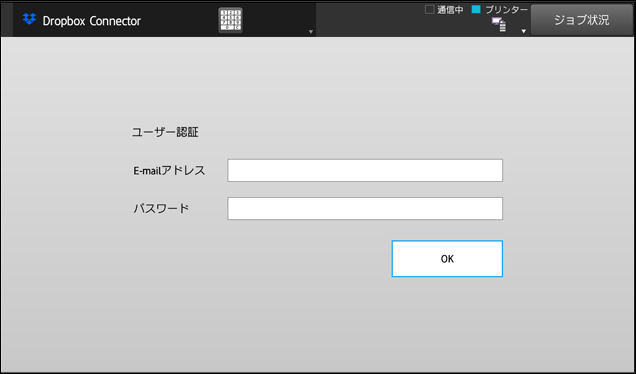Confirm login with the OK button

click(447, 259)
